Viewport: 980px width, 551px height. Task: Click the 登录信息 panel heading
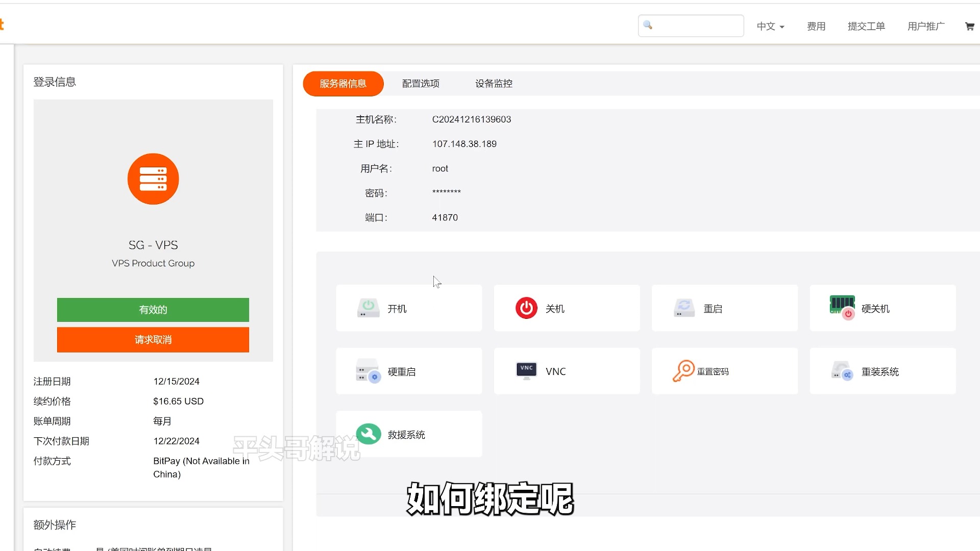point(55,82)
